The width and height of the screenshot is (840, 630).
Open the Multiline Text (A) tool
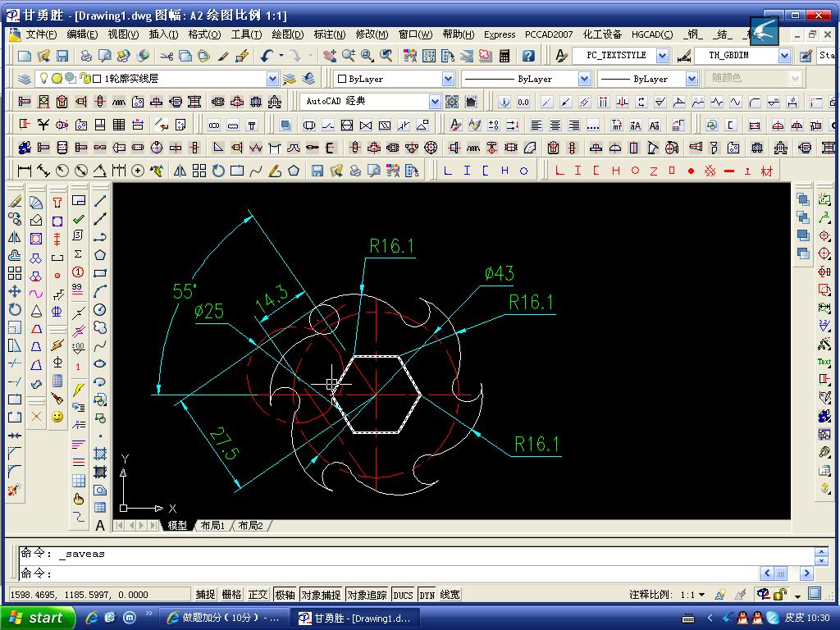pos(100,526)
